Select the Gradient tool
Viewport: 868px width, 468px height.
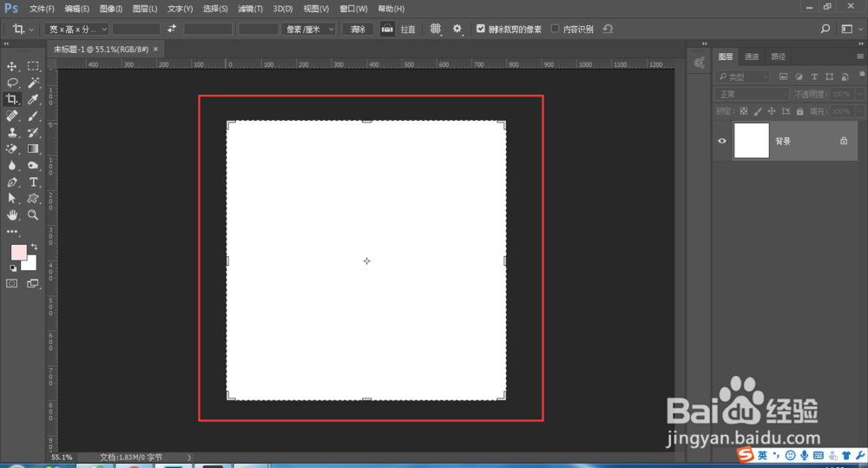[x=33, y=149]
